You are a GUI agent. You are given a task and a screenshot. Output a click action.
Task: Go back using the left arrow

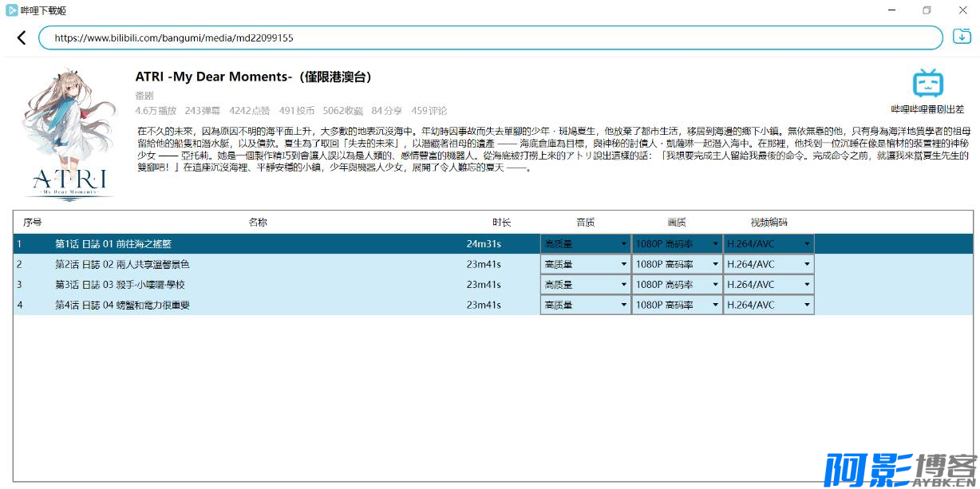[22, 37]
